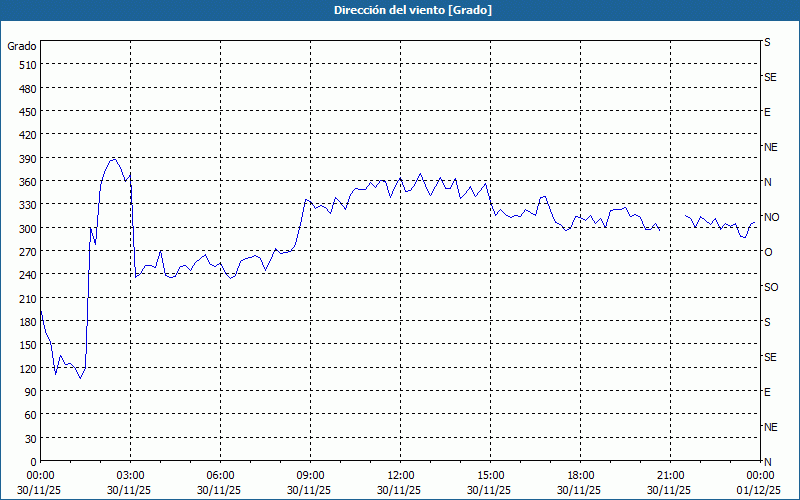Viewport: 800px width, 500px height.
Task: Click the 390 degree axis label
Action: (29, 159)
